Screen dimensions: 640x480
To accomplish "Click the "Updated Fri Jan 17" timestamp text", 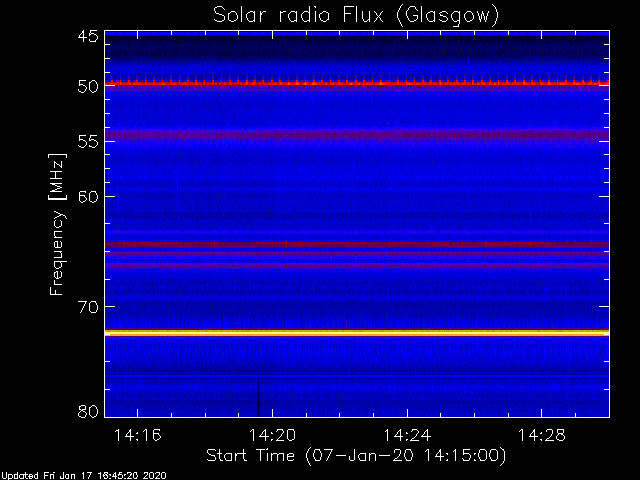I will pos(84,476).
